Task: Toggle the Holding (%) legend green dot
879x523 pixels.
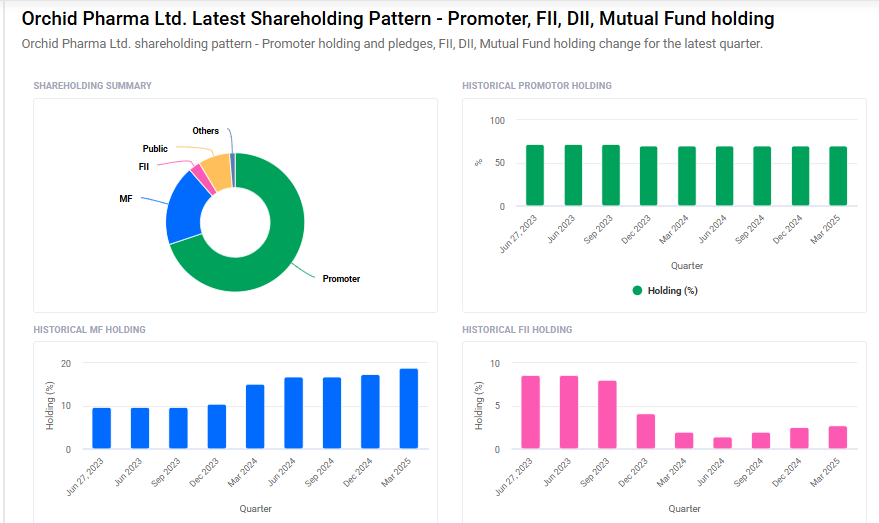Action: [x=637, y=290]
